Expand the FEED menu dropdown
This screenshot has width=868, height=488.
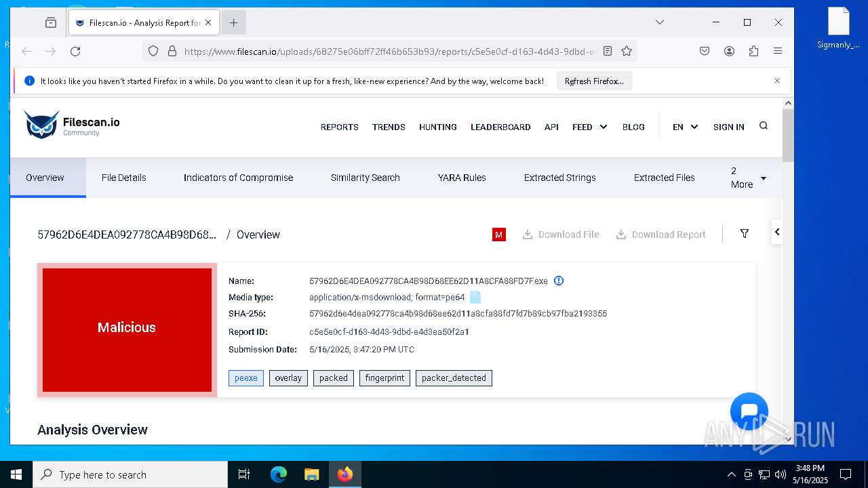(589, 127)
